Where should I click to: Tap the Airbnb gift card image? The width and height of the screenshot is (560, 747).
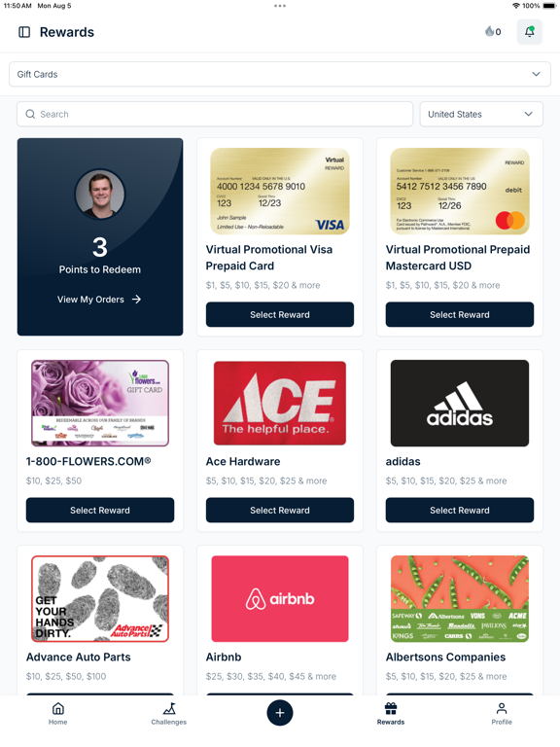pyautogui.click(x=280, y=599)
